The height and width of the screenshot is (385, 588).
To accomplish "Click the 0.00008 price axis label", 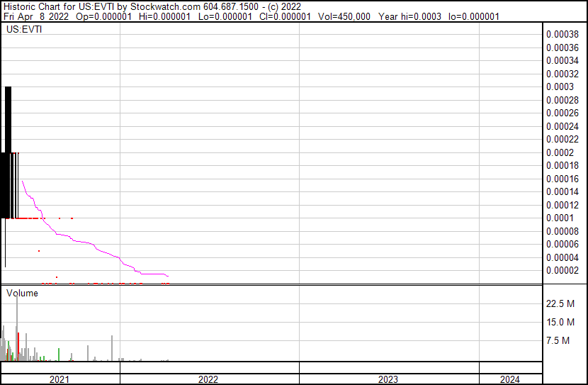I will [562, 231].
